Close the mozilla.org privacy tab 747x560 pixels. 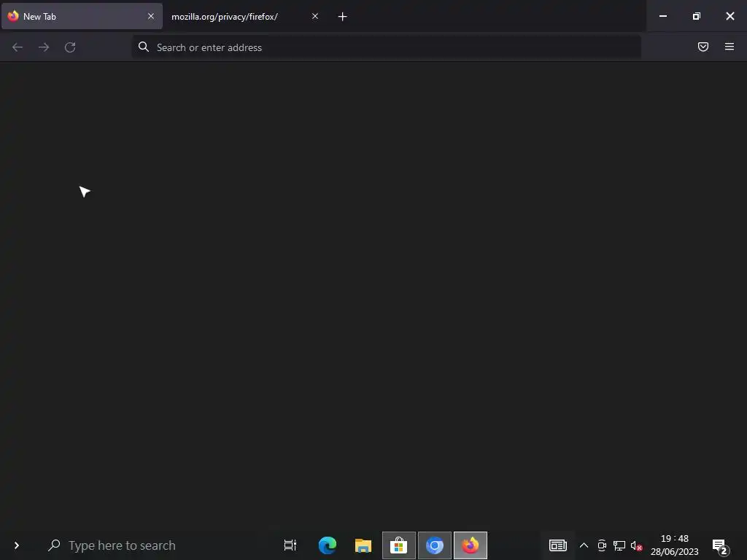[315, 16]
